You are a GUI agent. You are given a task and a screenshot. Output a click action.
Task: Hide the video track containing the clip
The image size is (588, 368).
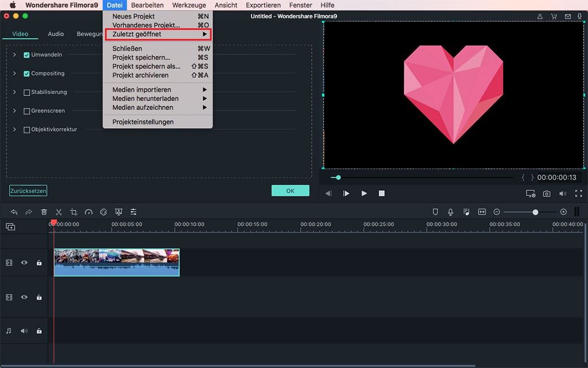[24, 262]
